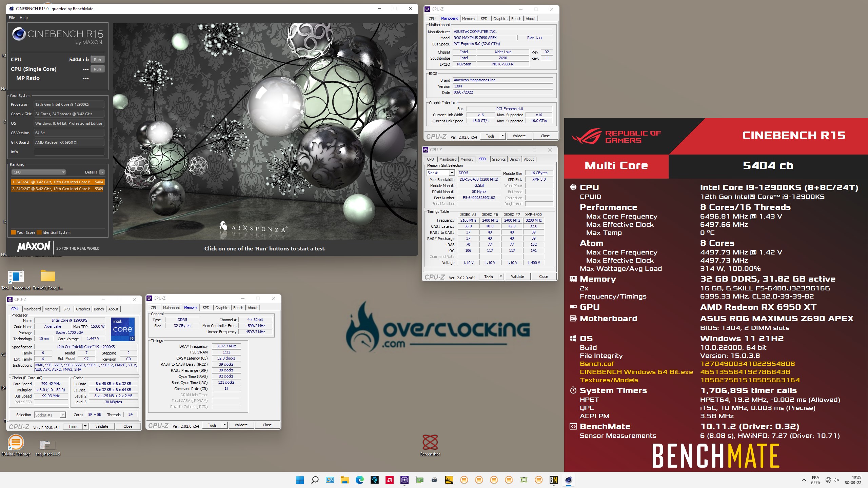Switch to Bench tab in Mainboard CPU-Z window
868x488 pixels.
click(516, 19)
